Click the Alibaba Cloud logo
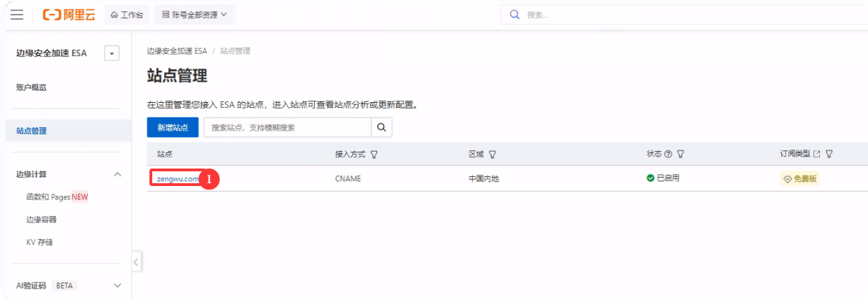 [x=68, y=15]
